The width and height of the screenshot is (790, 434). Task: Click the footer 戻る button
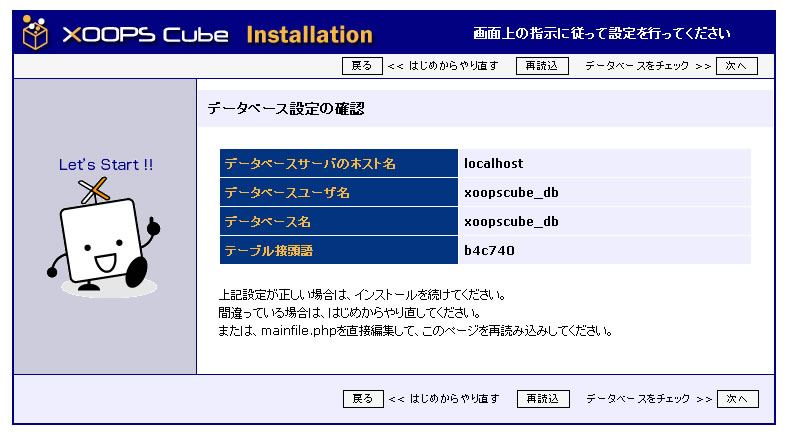click(x=362, y=398)
